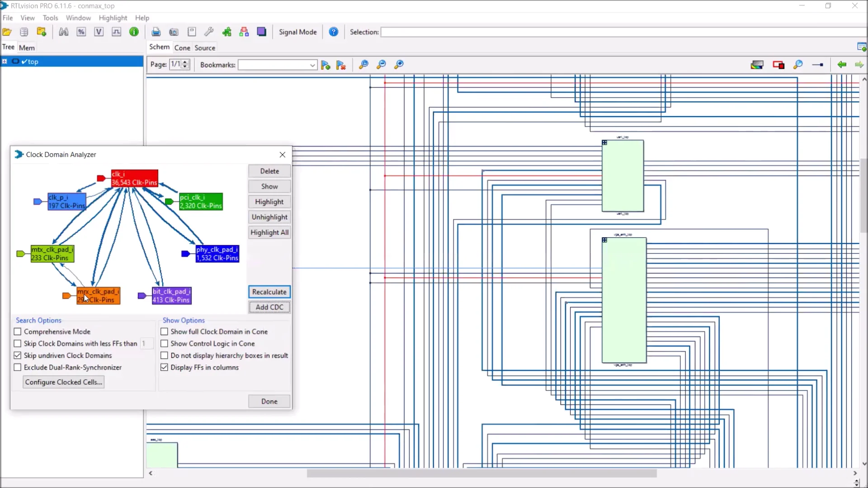The width and height of the screenshot is (868, 488).
Task: Open the Highlight menu
Action: pos(113,18)
